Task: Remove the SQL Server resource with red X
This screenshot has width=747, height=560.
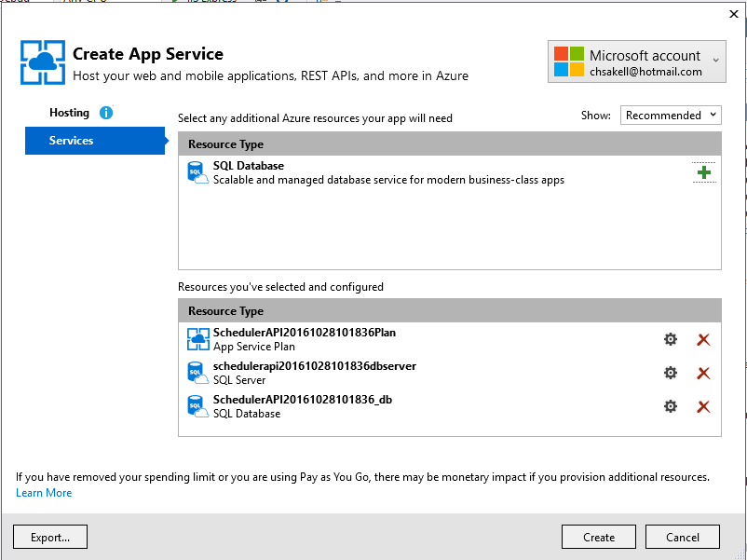Action: coord(703,373)
